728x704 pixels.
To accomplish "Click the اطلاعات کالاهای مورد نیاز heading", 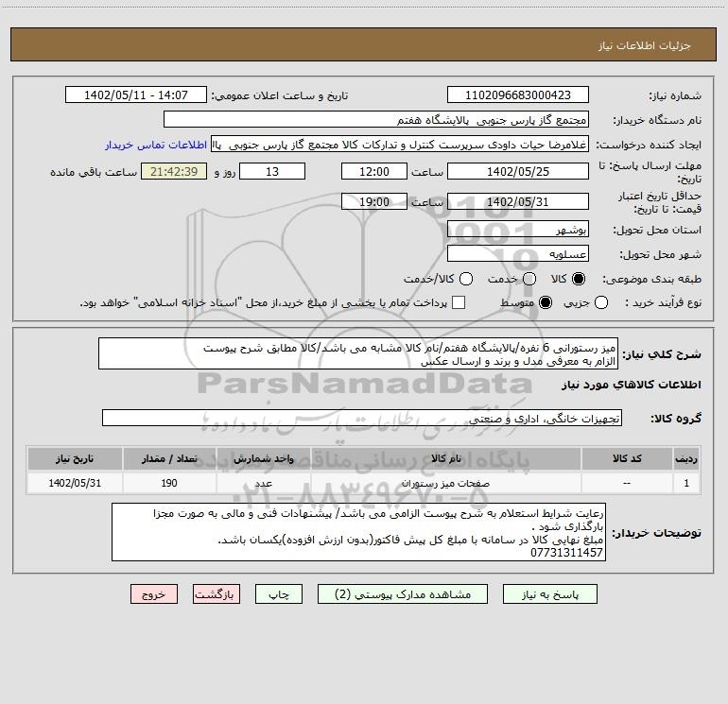I will pos(632,385).
